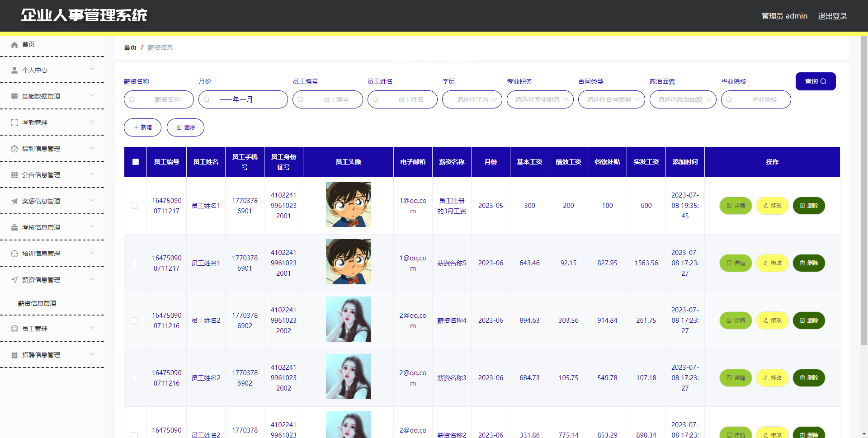Click the 查询 search button
Image resolution: width=868 pixels, height=438 pixels.
[x=816, y=81]
